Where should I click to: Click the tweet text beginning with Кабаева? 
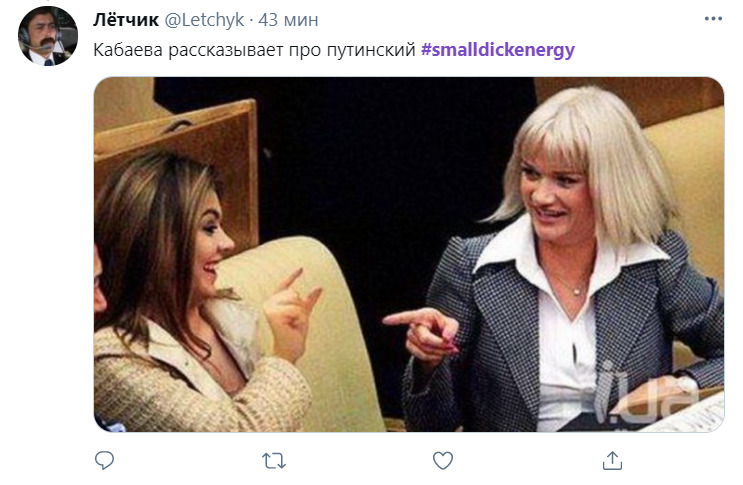point(334,50)
